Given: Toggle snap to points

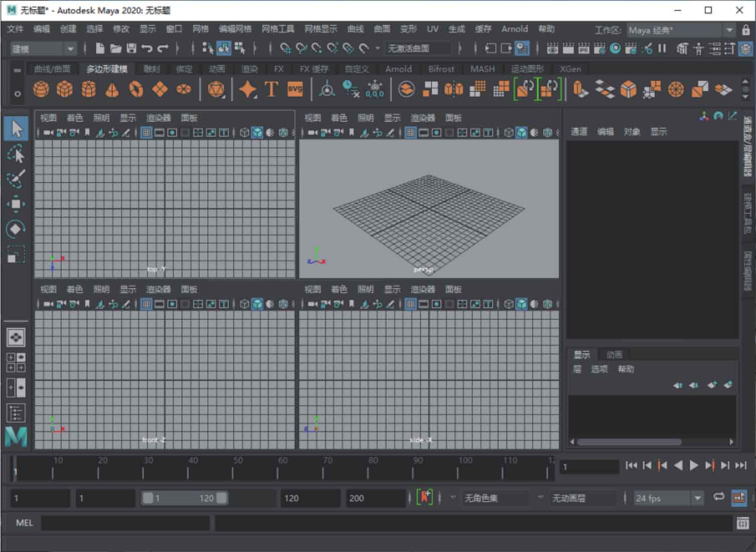Looking at the screenshot, I should tap(317, 48).
